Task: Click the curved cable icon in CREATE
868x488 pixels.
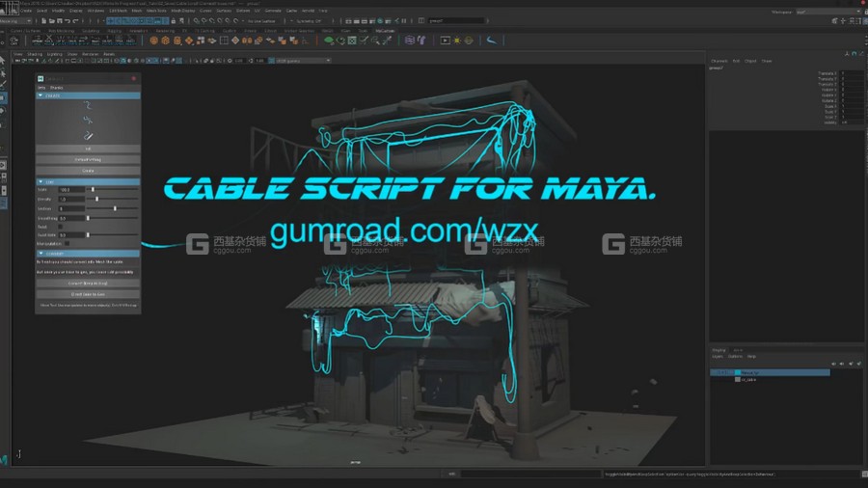Action: [x=88, y=106]
